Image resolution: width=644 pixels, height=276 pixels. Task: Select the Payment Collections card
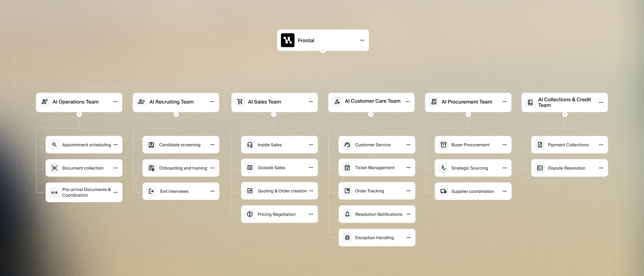(x=568, y=145)
